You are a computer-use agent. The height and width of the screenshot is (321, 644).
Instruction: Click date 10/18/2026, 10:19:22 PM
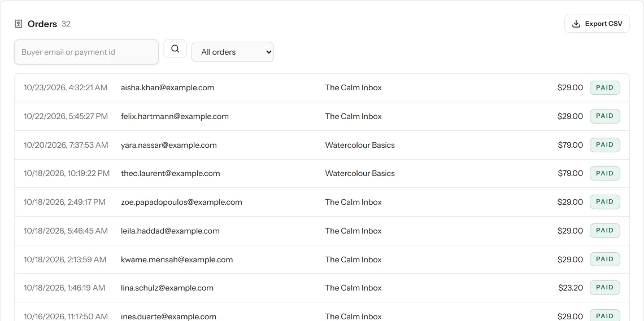pyautogui.click(x=67, y=173)
